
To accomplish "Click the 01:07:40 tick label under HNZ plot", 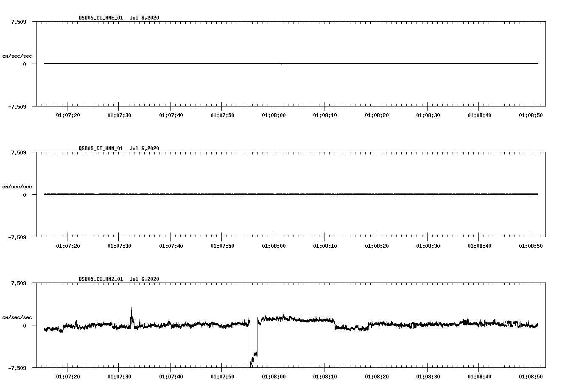I will (171, 376).
